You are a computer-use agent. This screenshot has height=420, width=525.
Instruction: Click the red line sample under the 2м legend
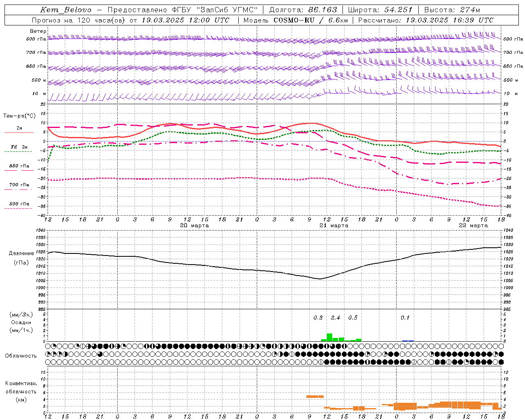(19, 133)
